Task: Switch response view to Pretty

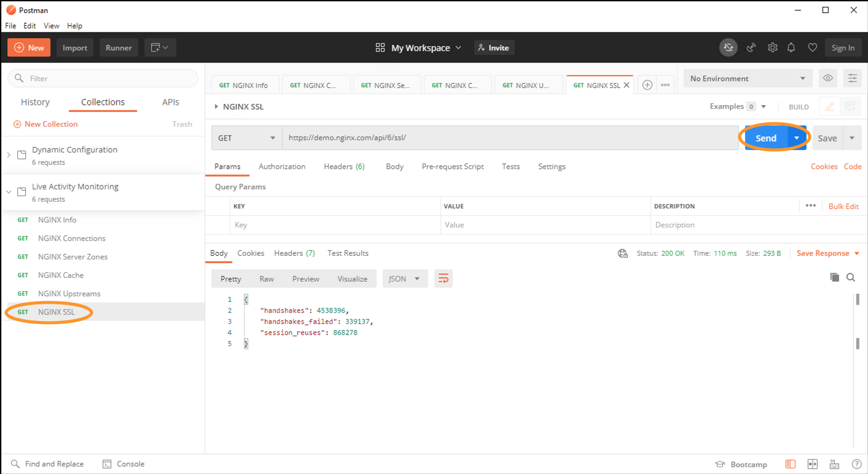Action: (x=231, y=278)
